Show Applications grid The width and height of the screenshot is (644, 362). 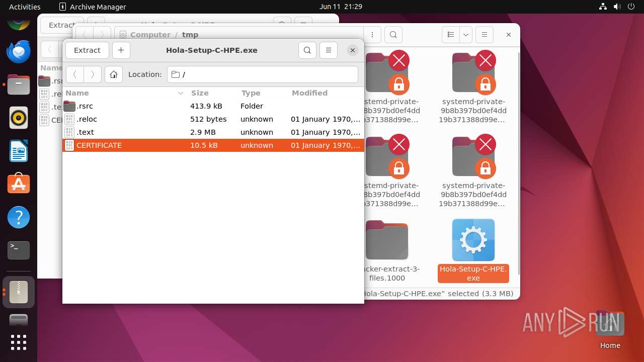19,342
